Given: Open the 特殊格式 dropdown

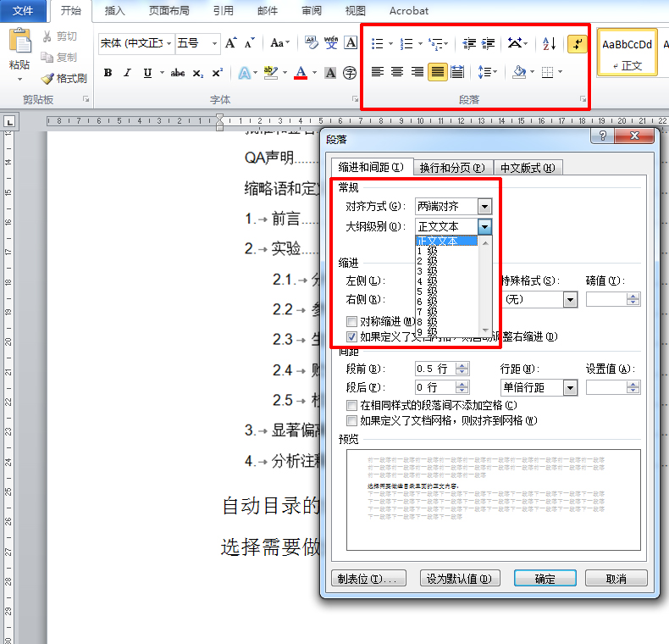Looking at the screenshot, I should click(571, 299).
